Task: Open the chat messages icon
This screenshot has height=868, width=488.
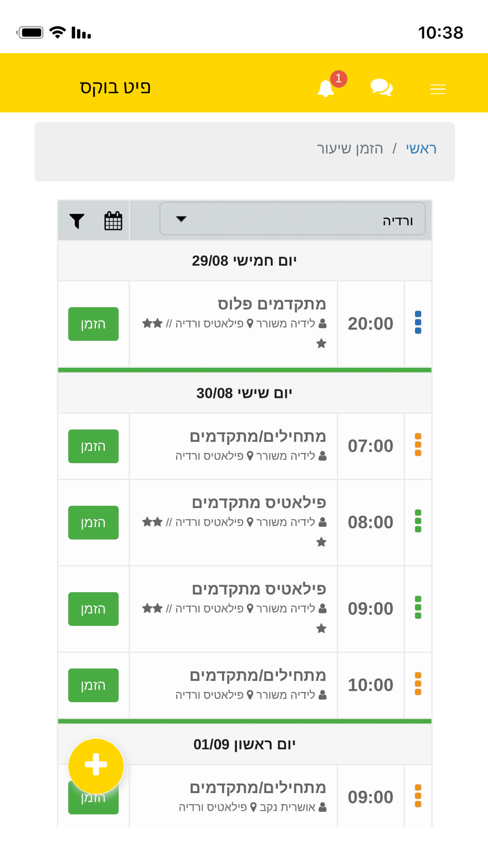Action: (382, 88)
